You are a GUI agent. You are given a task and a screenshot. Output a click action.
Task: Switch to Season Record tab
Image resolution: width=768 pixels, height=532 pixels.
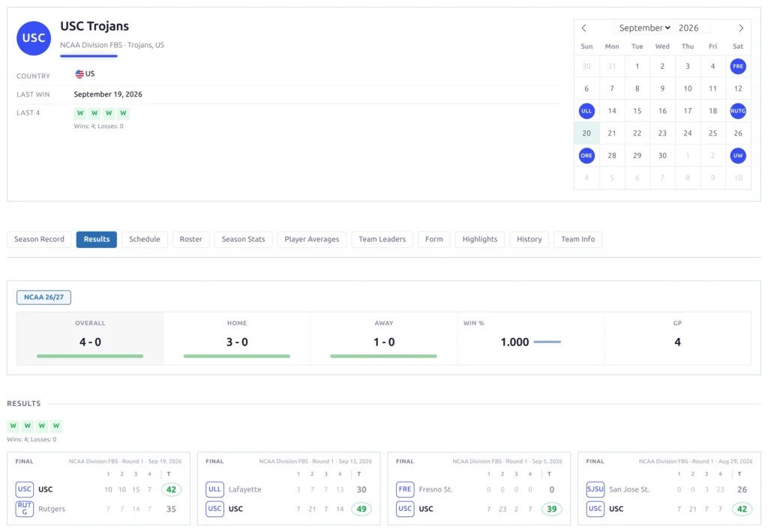(x=39, y=239)
